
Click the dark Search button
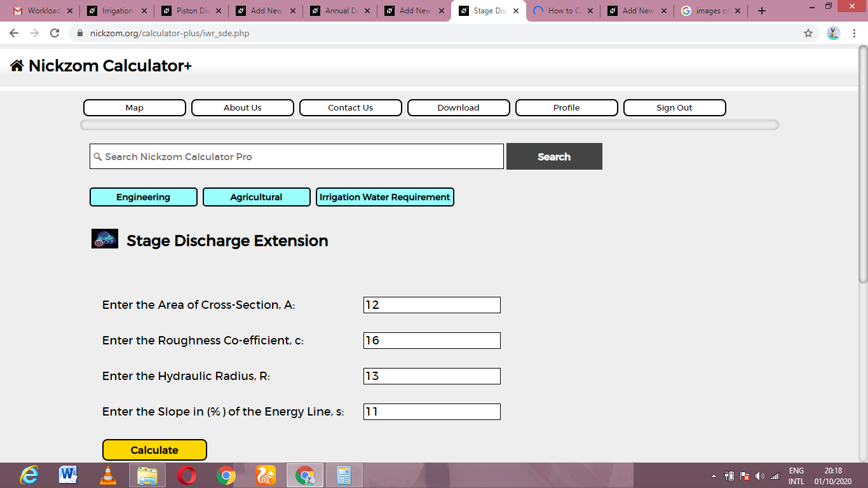[554, 156]
